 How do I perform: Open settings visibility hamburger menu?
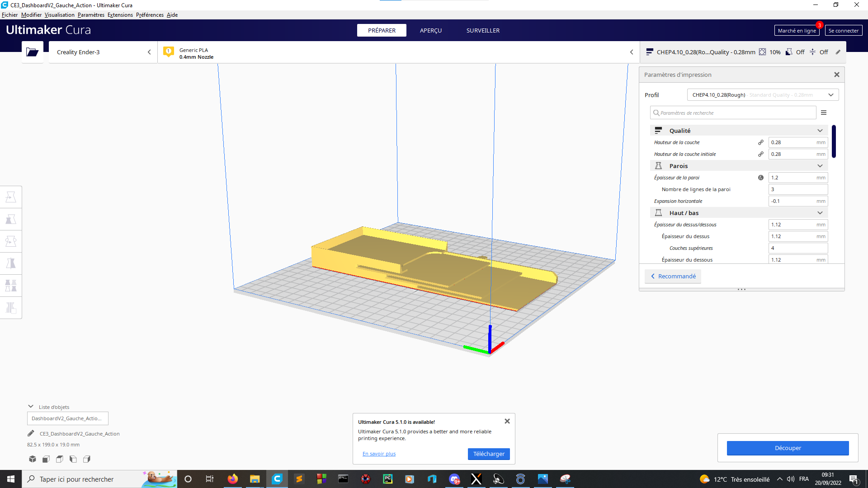click(x=824, y=113)
